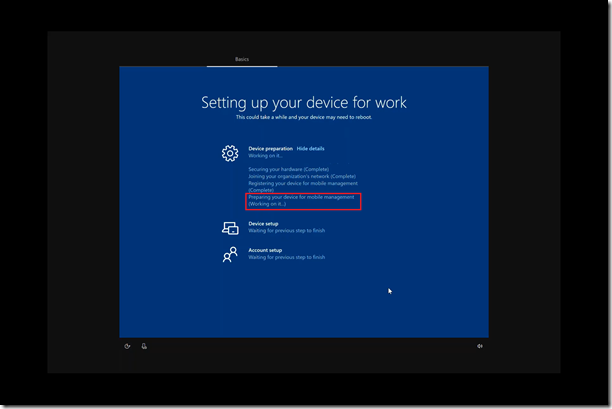
Task: Select the Device setup heading
Action: point(264,224)
